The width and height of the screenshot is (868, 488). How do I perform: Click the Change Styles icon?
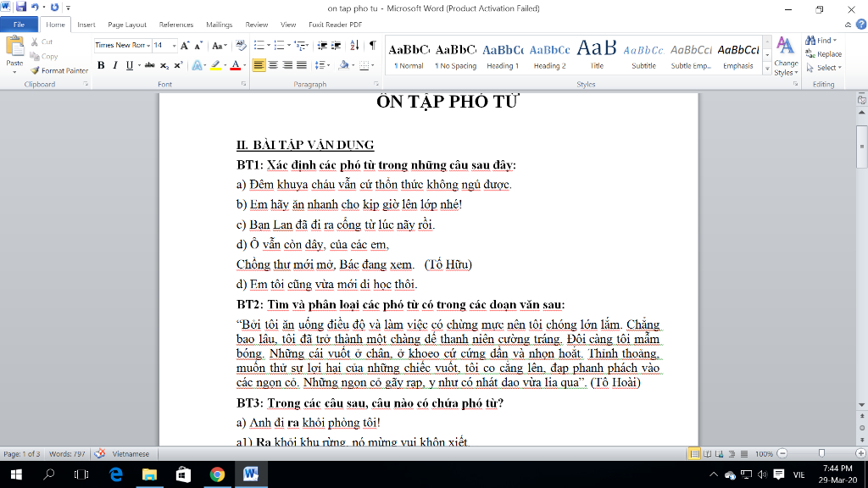786,57
